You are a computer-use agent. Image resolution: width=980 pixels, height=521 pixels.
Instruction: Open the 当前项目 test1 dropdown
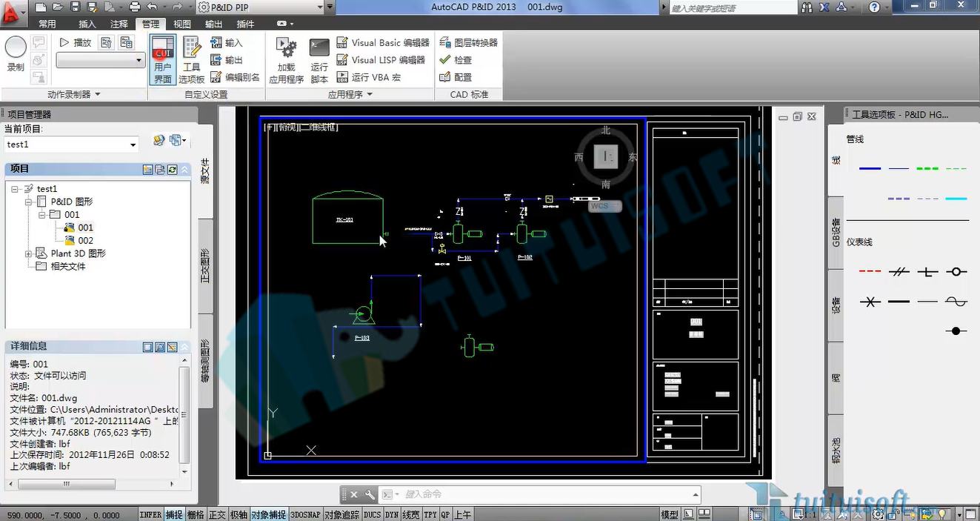click(72, 145)
